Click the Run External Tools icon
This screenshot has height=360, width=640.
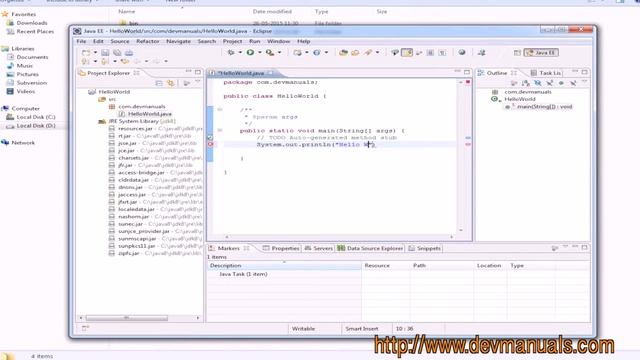click(270, 52)
